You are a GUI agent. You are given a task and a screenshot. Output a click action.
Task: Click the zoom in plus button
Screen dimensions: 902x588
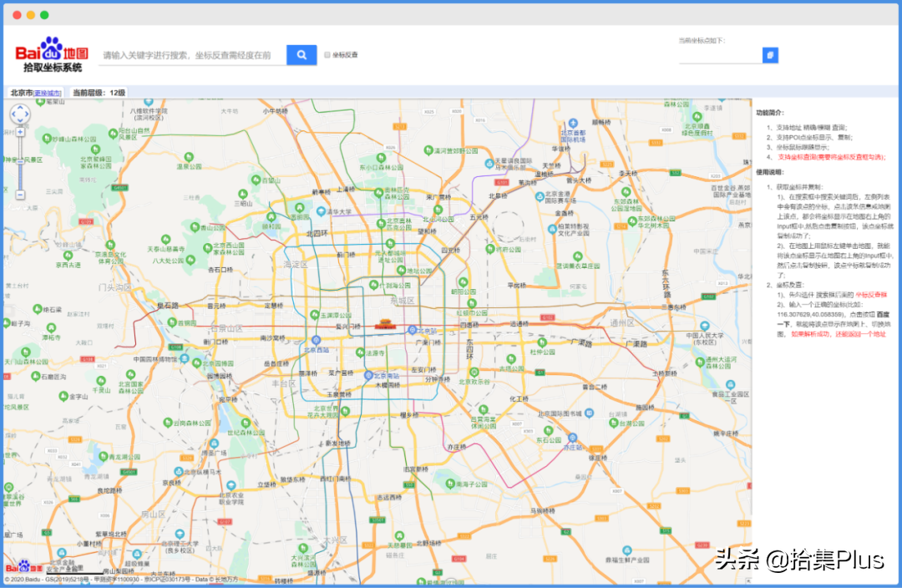[x=20, y=131]
